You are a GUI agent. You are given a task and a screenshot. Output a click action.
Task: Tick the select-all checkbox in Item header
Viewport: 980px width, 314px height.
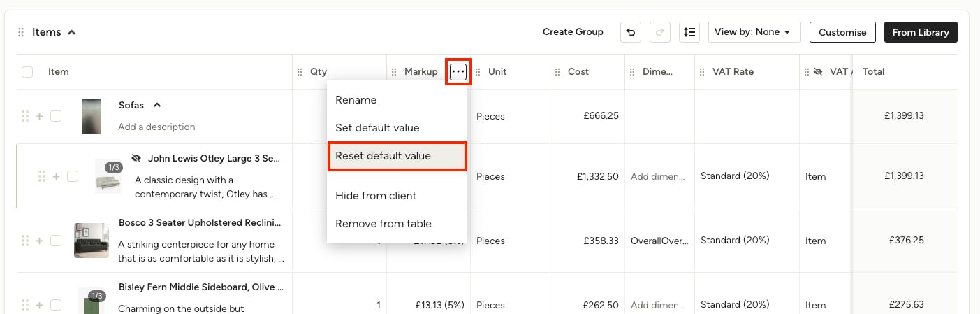coord(27,71)
